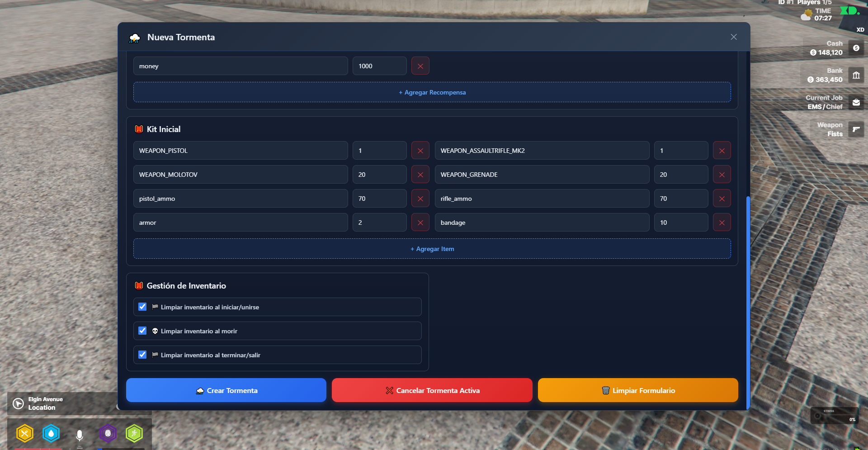Remove the rifle_ammo kit item
The height and width of the screenshot is (450, 868).
722,199
